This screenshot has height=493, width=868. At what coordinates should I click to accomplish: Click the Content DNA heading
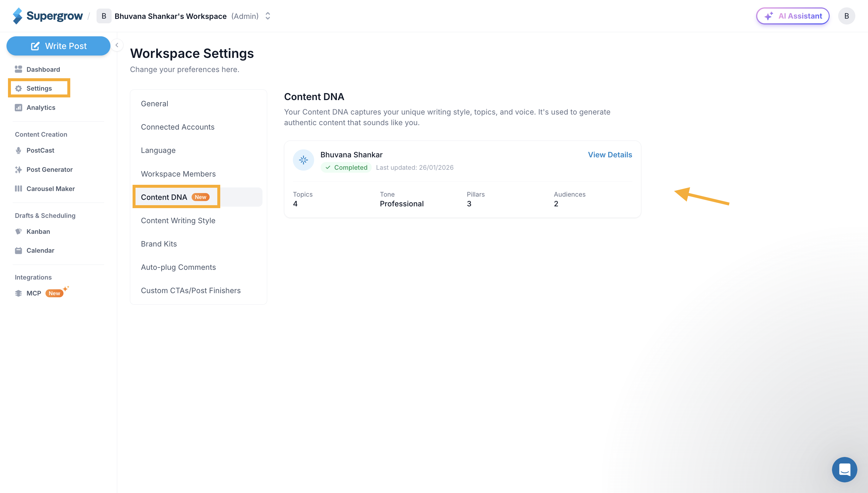click(x=314, y=97)
